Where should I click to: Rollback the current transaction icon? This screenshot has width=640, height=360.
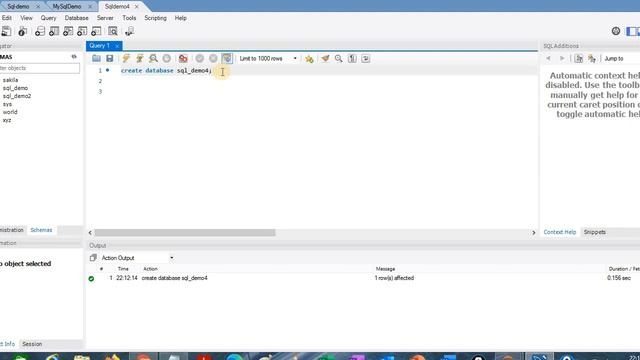point(213,58)
